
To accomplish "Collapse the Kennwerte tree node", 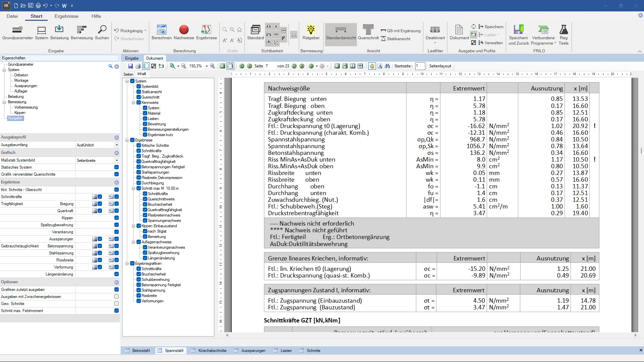I will pos(133,103).
